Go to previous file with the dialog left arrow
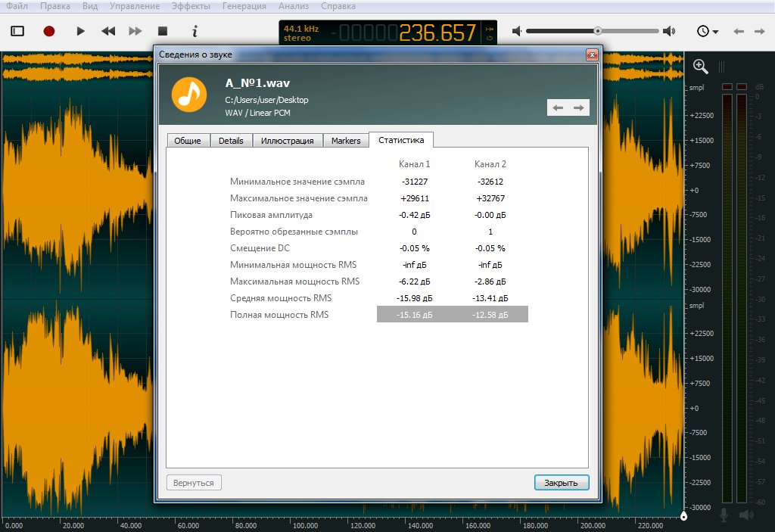775x532 pixels. [x=558, y=107]
